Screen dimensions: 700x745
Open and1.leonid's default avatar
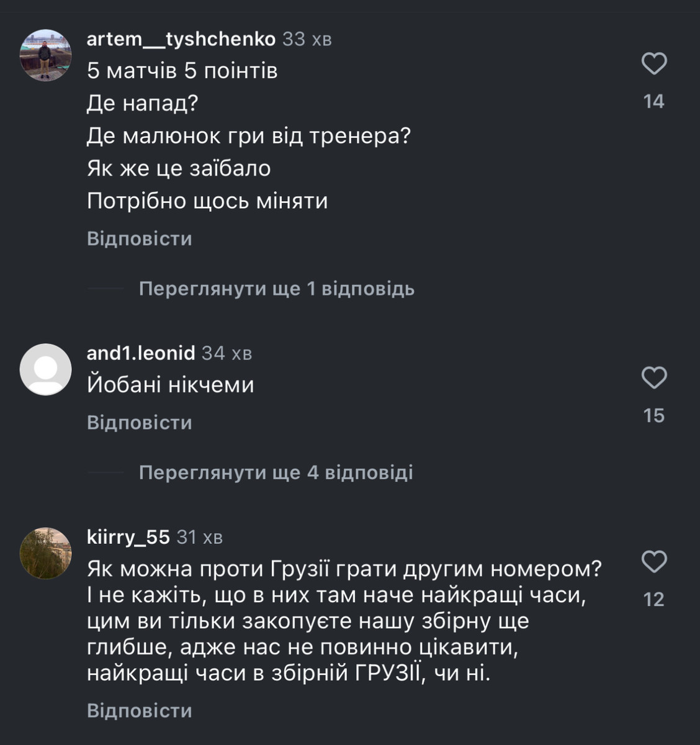[46, 369]
